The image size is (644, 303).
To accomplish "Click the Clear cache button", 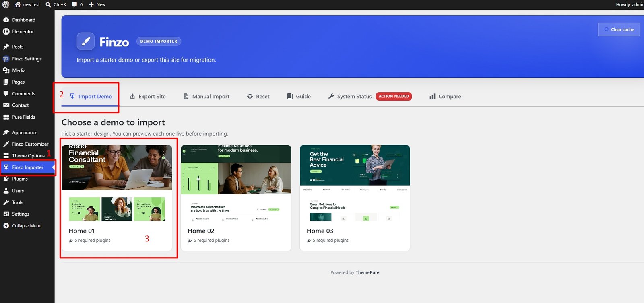I will pos(619,29).
